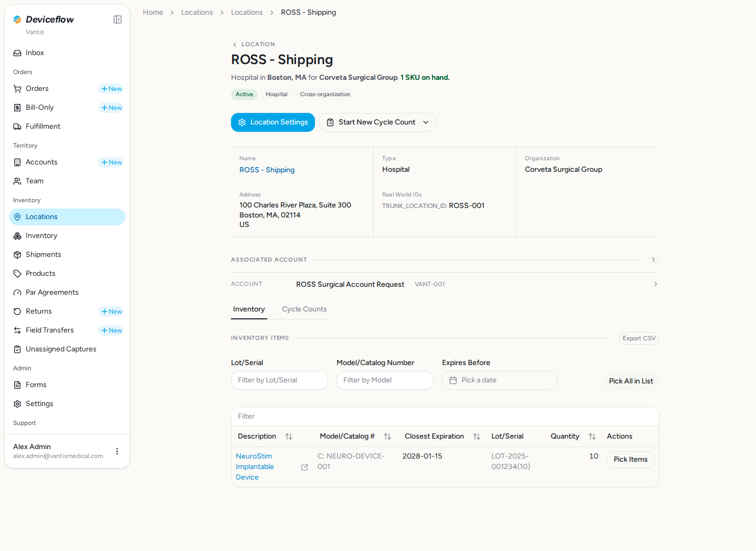The width and height of the screenshot is (756, 551).
Task: Open Alex Admin user options menu
Action: coord(117,451)
